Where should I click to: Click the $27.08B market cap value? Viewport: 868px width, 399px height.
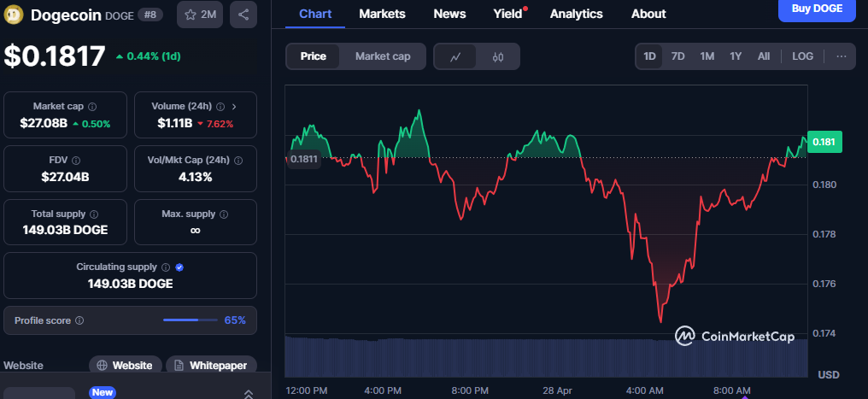(x=44, y=123)
